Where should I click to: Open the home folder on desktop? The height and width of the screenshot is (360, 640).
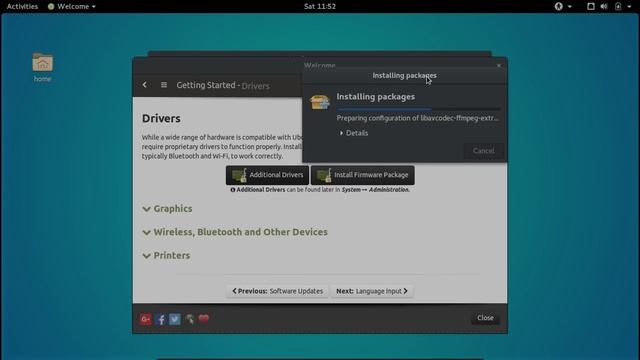coord(42,67)
